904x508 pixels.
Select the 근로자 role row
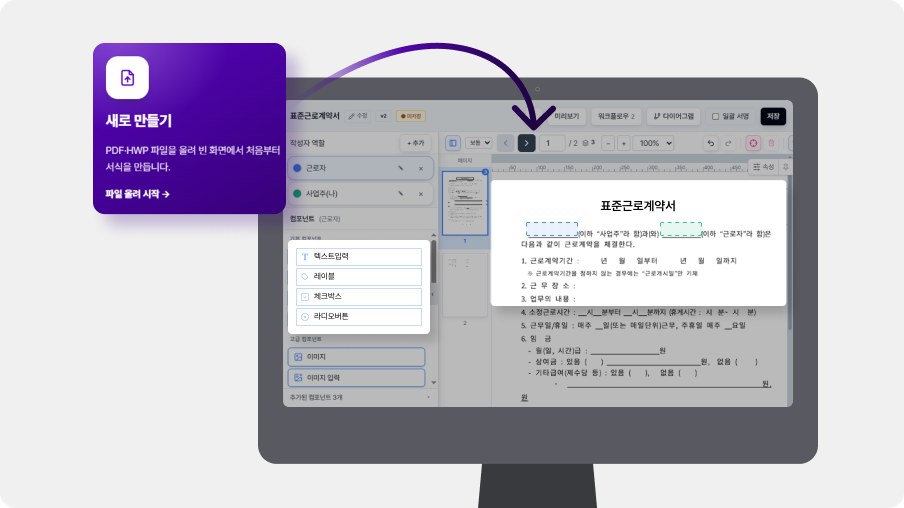coord(360,168)
